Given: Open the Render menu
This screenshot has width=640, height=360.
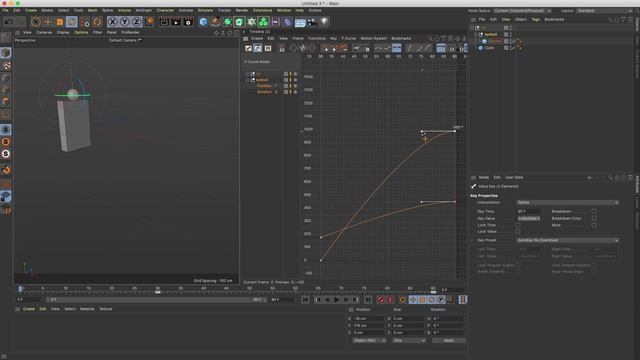Looking at the screenshot, I should [x=242, y=10].
